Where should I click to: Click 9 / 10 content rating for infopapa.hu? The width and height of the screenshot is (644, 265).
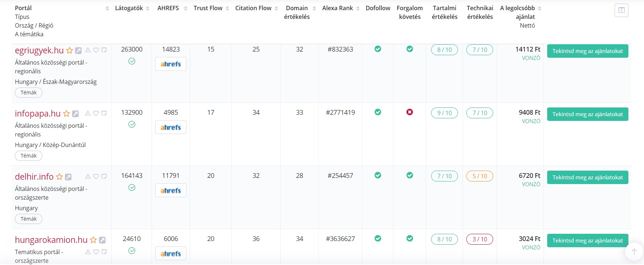pos(445,113)
